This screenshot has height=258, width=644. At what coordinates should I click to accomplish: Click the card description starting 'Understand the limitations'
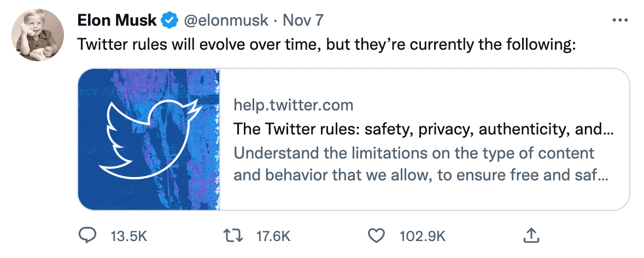pyautogui.click(x=414, y=153)
